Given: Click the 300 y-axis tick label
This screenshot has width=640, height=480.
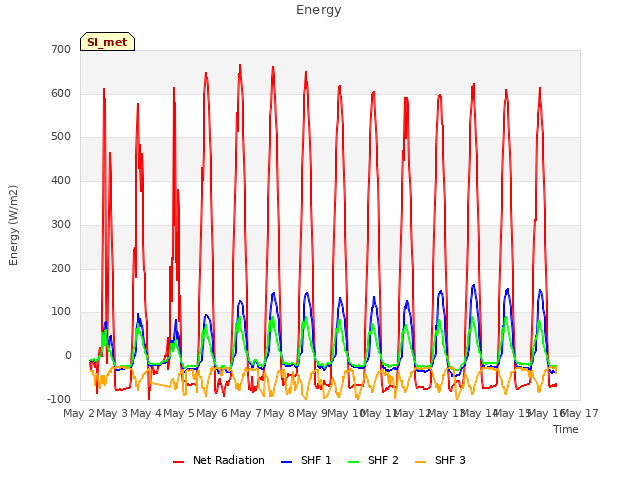Looking at the screenshot, I should pos(61,224).
